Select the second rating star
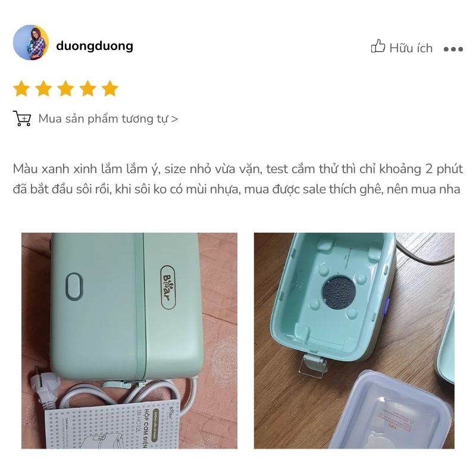The height and width of the screenshot is (476, 476). 43,88
